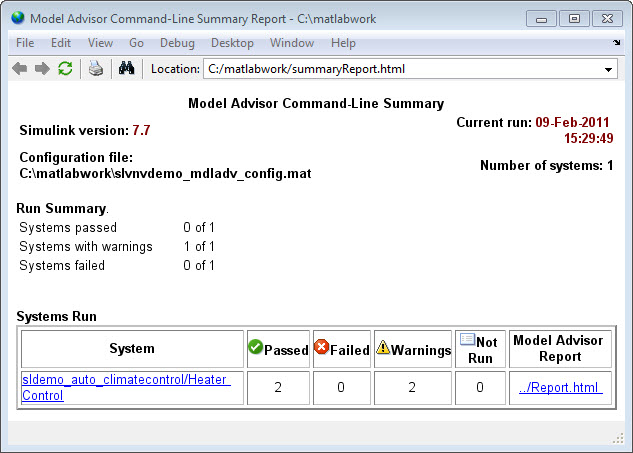Open the ../Report.html link
633x453 pixels.
pos(560,388)
